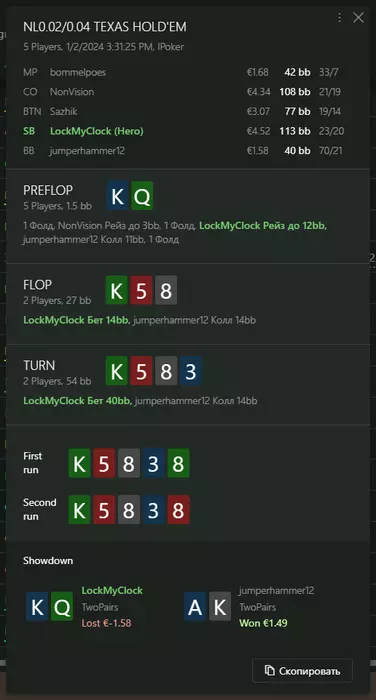Click the gray 8 flop card
376x700 pixels.
(166, 290)
